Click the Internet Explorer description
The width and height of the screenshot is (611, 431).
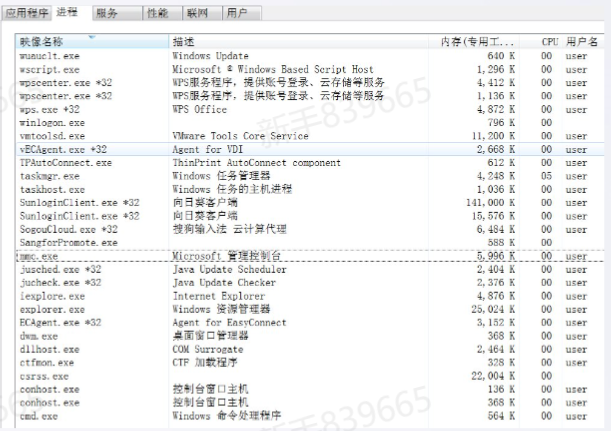click(x=219, y=296)
